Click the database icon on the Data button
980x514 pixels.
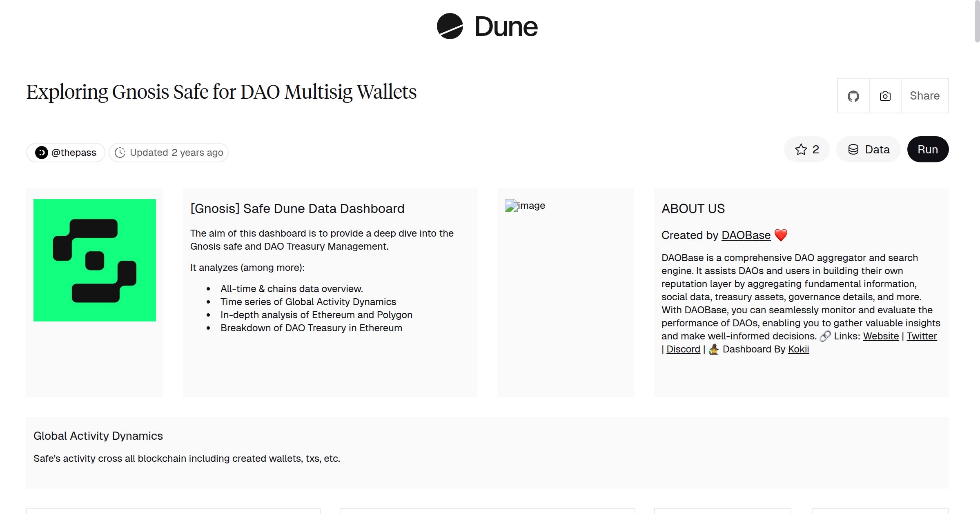(855, 149)
